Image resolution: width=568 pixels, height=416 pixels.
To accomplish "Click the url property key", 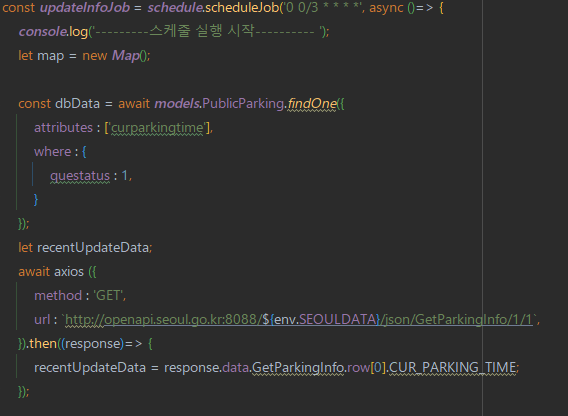I will click(x=42, y=320).
